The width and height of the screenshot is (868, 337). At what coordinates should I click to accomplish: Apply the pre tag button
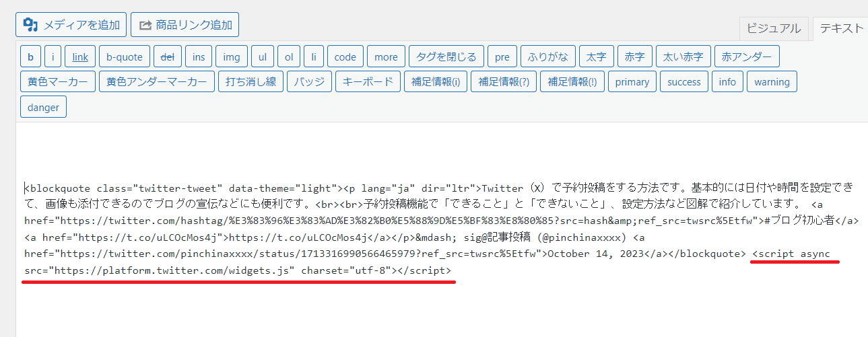pyautogui.click(x=502, y=57)
